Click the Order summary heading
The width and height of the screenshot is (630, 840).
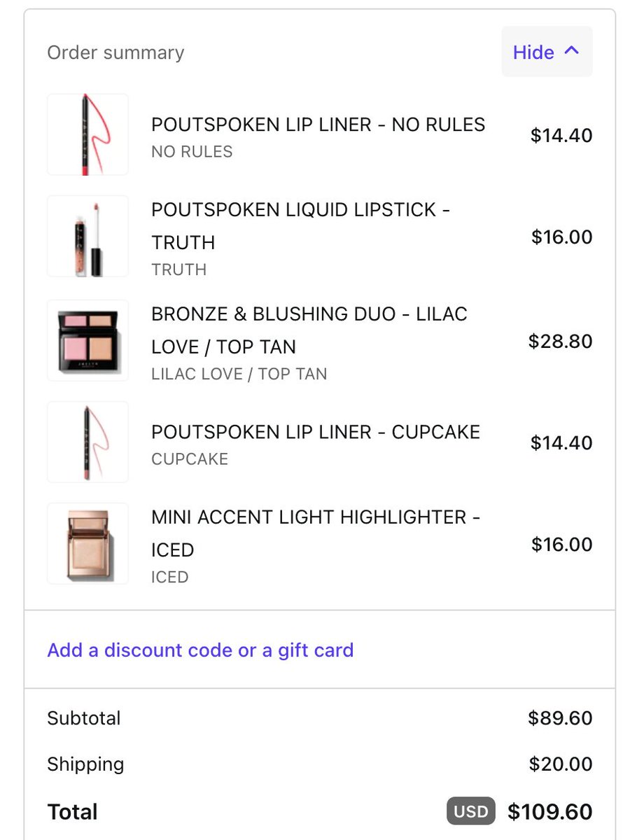(115, 52)
